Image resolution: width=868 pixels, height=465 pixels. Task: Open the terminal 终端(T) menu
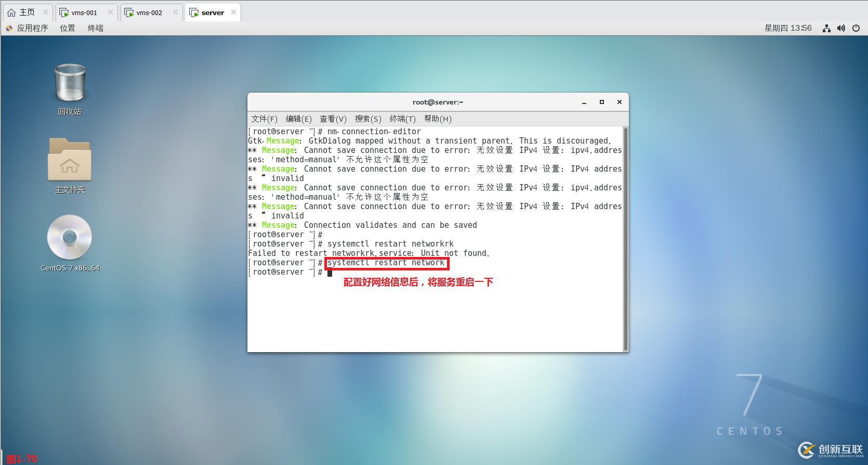(403, 119)
